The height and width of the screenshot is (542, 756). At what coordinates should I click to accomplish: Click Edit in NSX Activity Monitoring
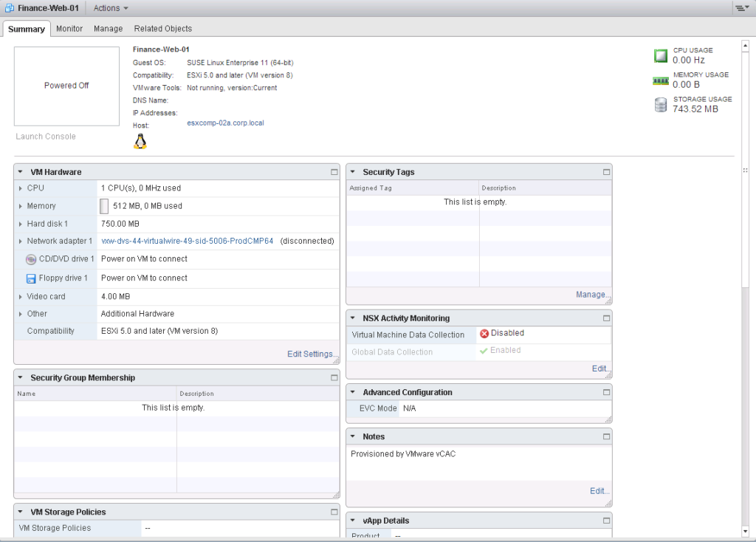coord(599,369)
